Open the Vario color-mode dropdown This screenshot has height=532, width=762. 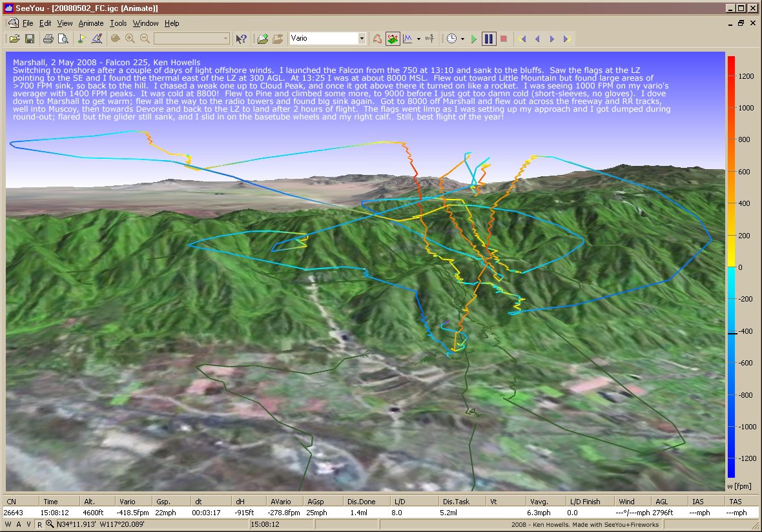point(362,39)
